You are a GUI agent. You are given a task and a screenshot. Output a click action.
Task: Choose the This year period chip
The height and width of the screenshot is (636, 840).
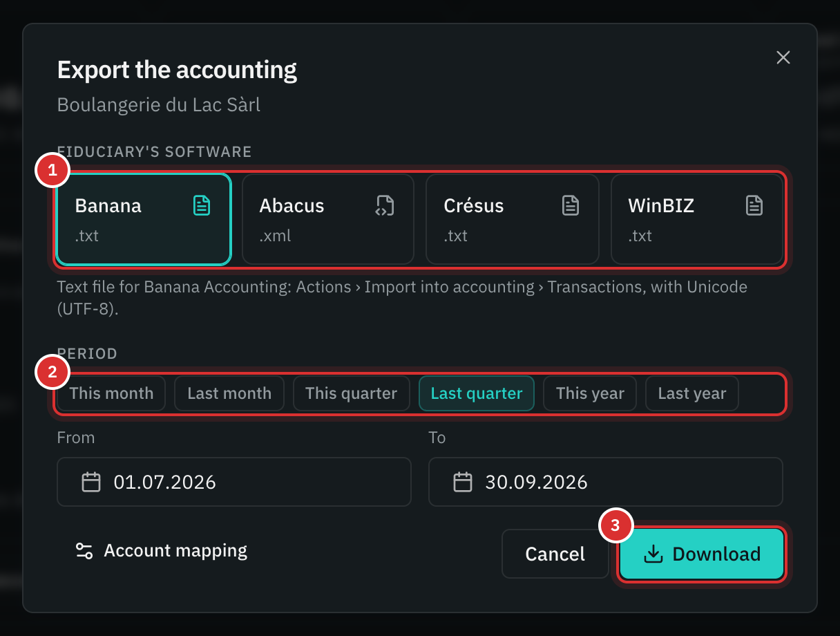point(590,393)
